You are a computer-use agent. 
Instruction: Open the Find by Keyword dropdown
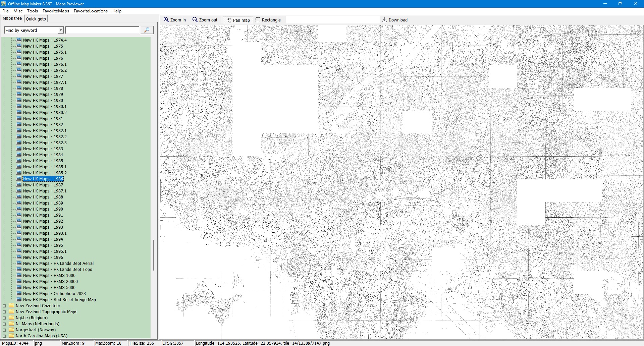point(61,30)
